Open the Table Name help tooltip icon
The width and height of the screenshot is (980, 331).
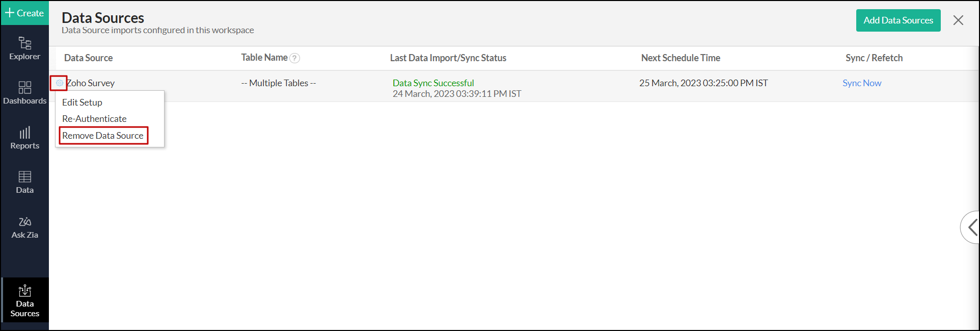click(295, 58)
